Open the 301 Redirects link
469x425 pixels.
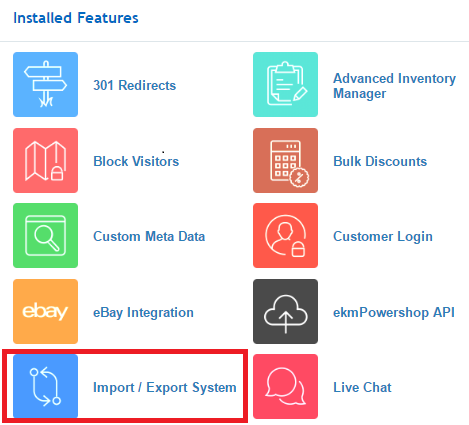[135, 85]
